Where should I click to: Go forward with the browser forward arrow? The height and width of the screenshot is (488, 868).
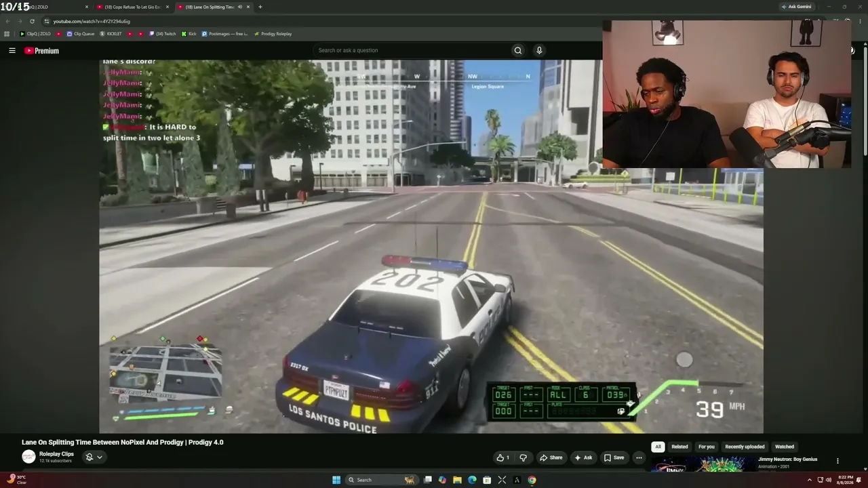[20, 21]
